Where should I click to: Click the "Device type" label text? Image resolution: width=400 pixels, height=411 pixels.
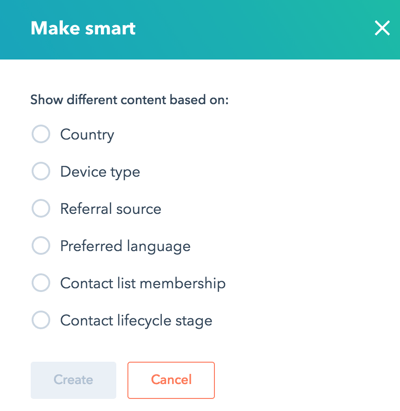[100, 172]
